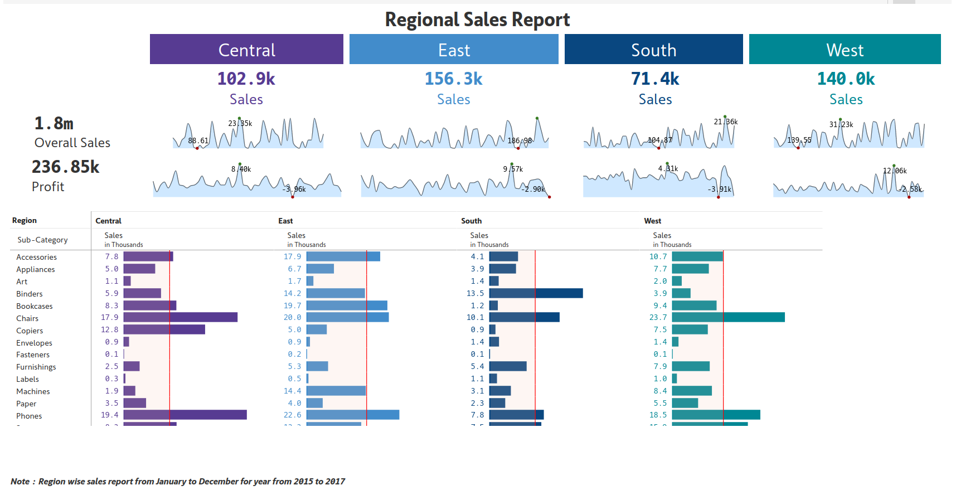Select the Phones sub-category row label
This screenshot has width=980, height=495.
click(29, 416)
